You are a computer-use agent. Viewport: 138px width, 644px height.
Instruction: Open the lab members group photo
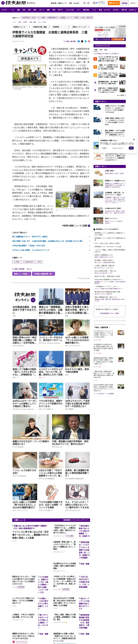tap(29, 75)
